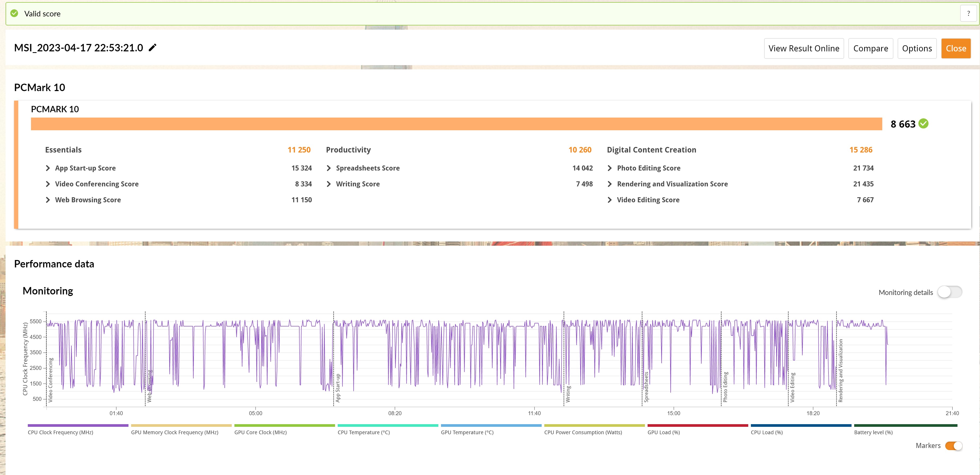Expand the App Start-up Score row
The height and width of the screenshot is (475, 980).
(48, 168)
